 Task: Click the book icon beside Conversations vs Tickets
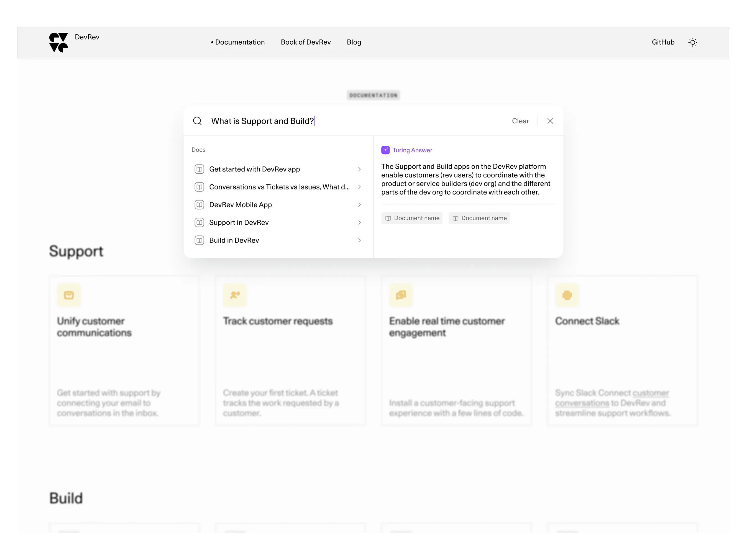(x=199, y=187)
